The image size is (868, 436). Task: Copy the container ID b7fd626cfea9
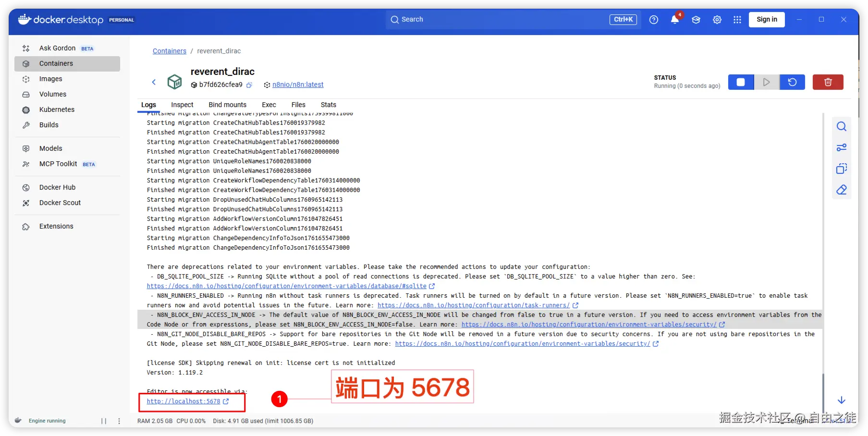249,85
